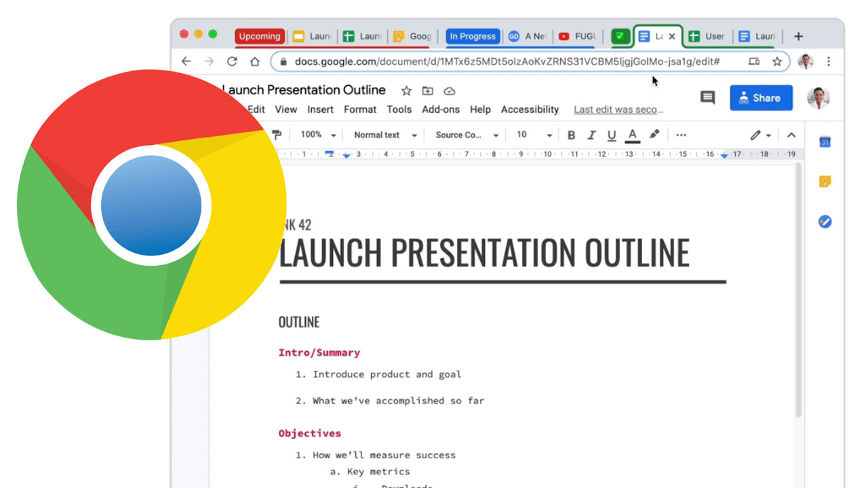The width and height of the screenshot is (868, 488).
Task: Switch to the FUGU YouTube tab
Action: coord(576,37)
